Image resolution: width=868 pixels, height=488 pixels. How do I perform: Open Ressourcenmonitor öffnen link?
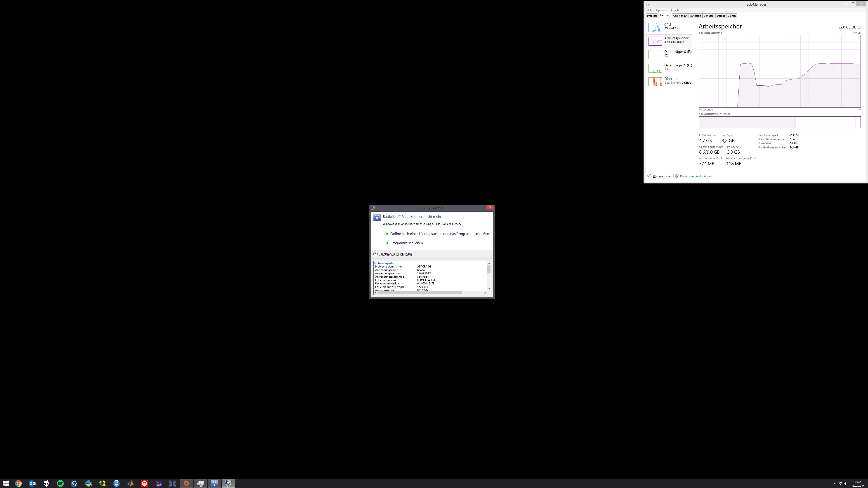click(696, 176)
